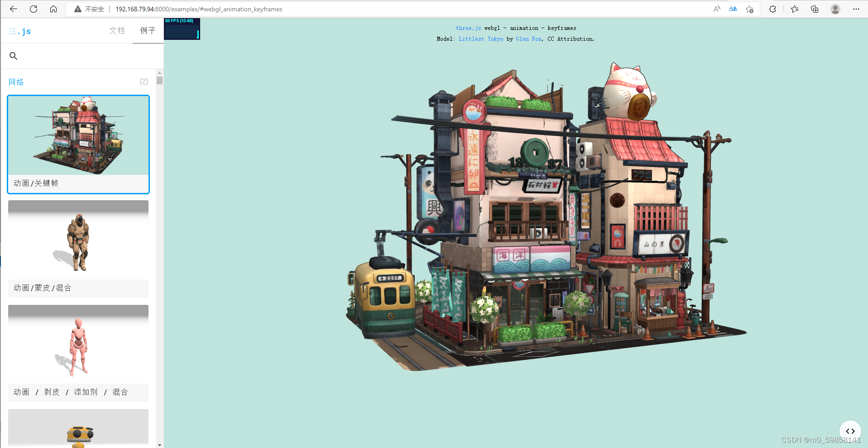This screenshot has height=448, width=868.
Task: Click the FPS stats monitor panel
Action: tap(182, 29)
